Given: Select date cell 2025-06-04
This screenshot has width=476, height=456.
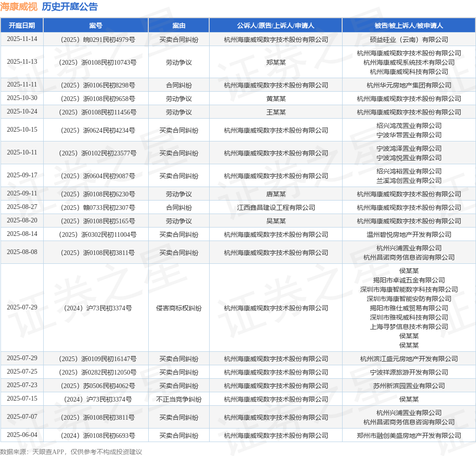Looking at the screenshot, I should (x=22, y=435).
